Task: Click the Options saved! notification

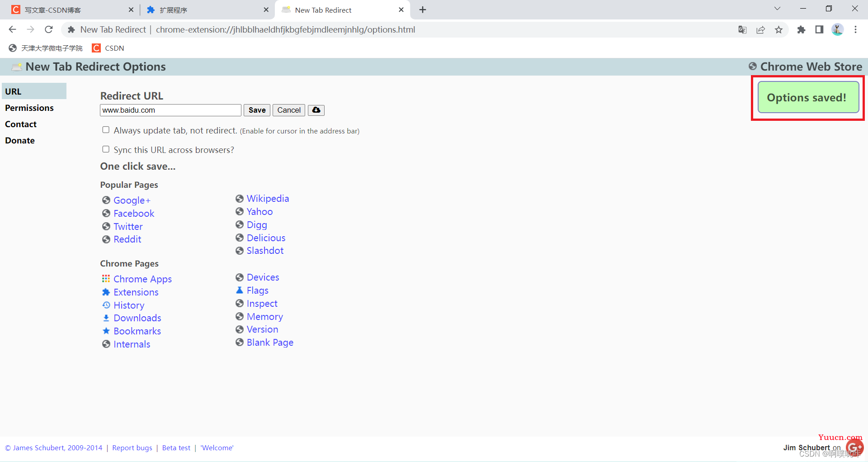Action: coord(808,97)
